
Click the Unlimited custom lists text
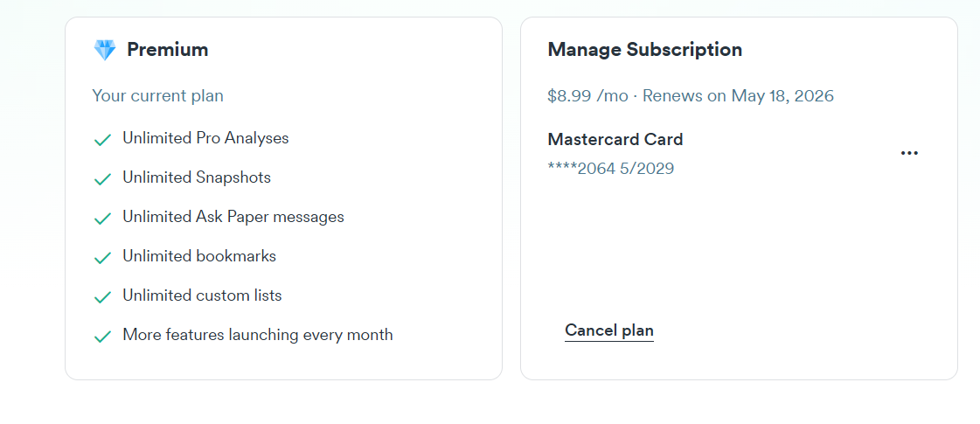click(x=202, y=295)
